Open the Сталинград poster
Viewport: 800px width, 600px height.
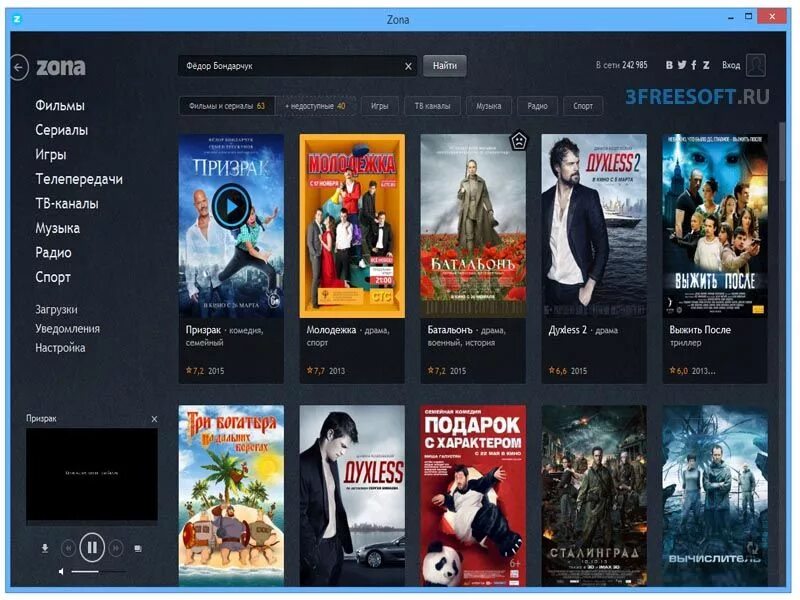tap(594, 496)
